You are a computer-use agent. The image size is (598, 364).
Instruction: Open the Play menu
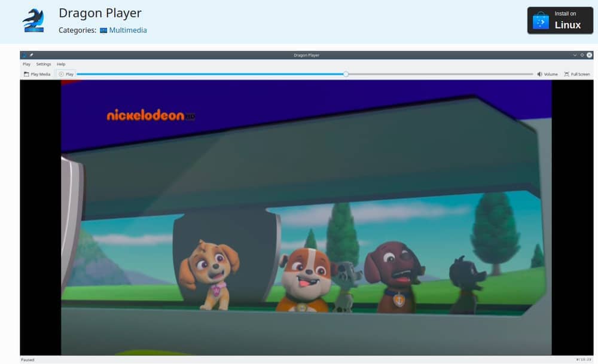point(26,64)
